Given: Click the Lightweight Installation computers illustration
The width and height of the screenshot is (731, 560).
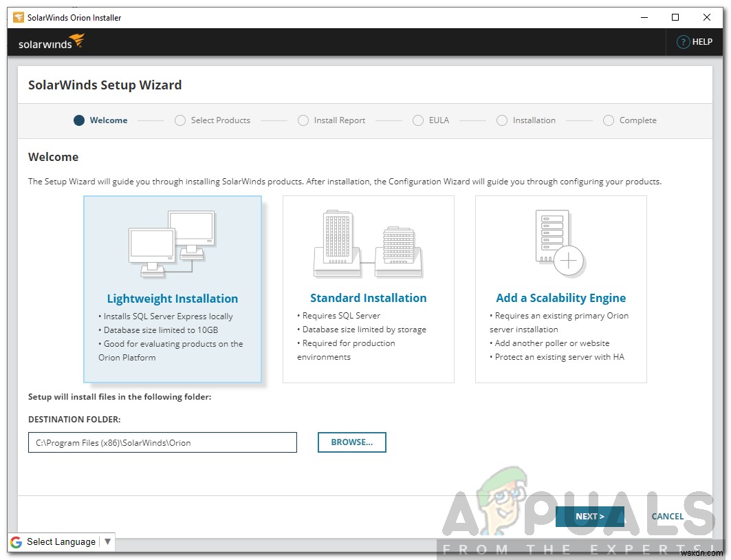Looking at the screenshot, I should point(172,244).
